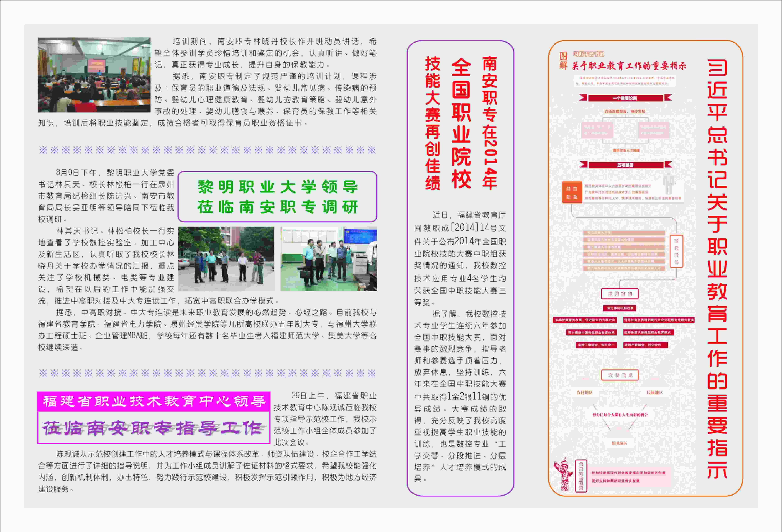782x532 pixels.
Task: Click the line 中共取得1金2银11铜的优
Action: [460, 396]
